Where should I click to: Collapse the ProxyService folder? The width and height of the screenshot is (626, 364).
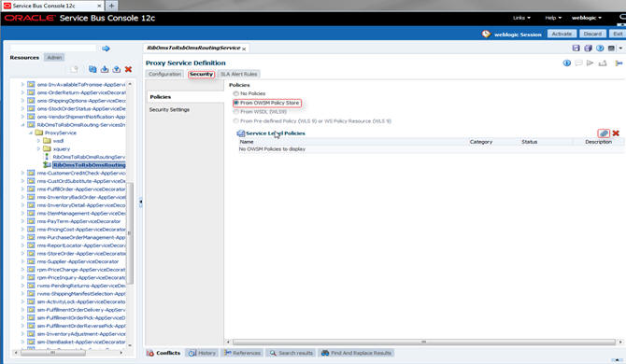click(x=31, y=133)
